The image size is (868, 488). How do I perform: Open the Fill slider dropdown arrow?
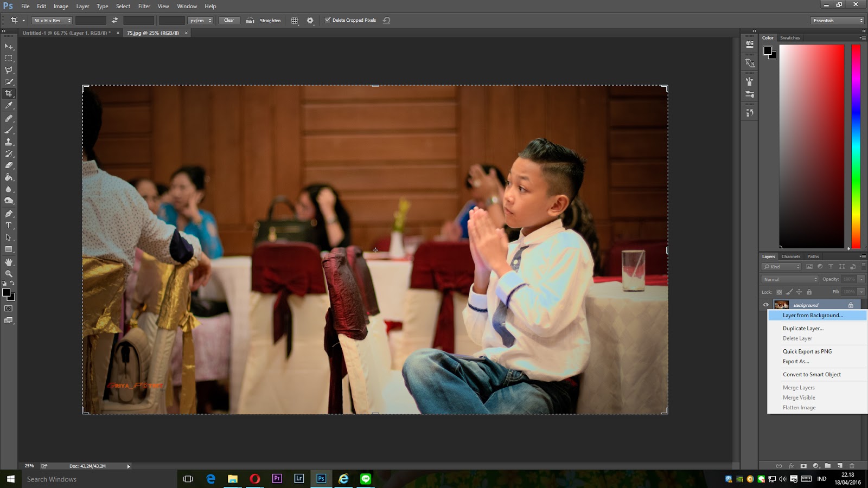pos(861,292)
